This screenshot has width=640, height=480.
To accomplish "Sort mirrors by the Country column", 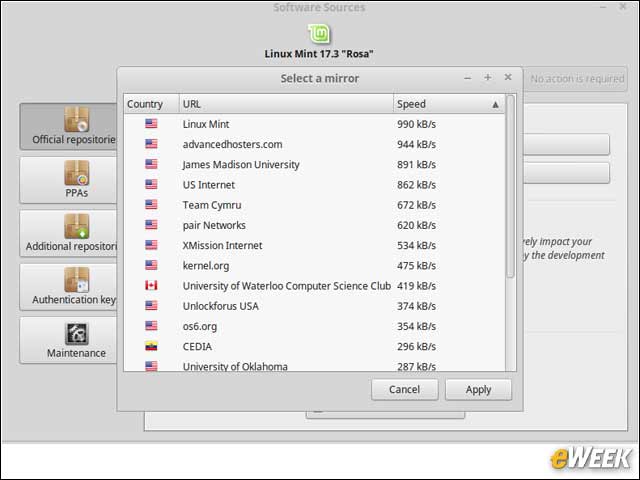I will pos(151,104).
